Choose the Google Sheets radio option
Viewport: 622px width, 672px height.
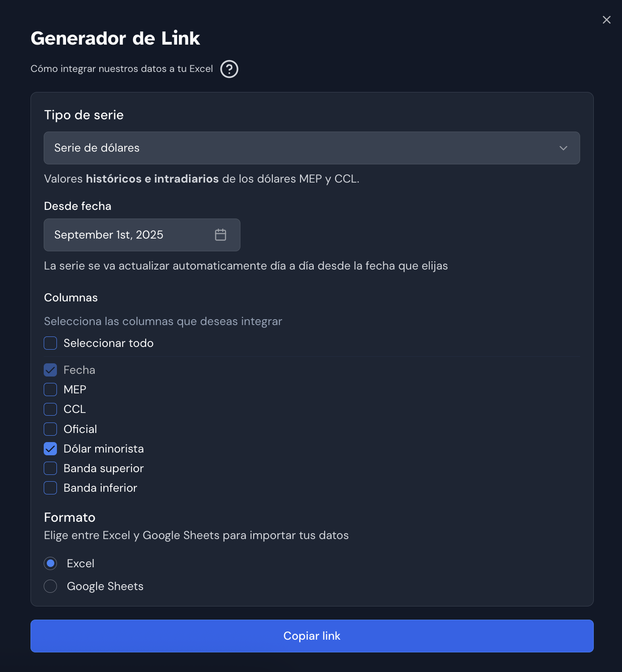coord(51,586)
